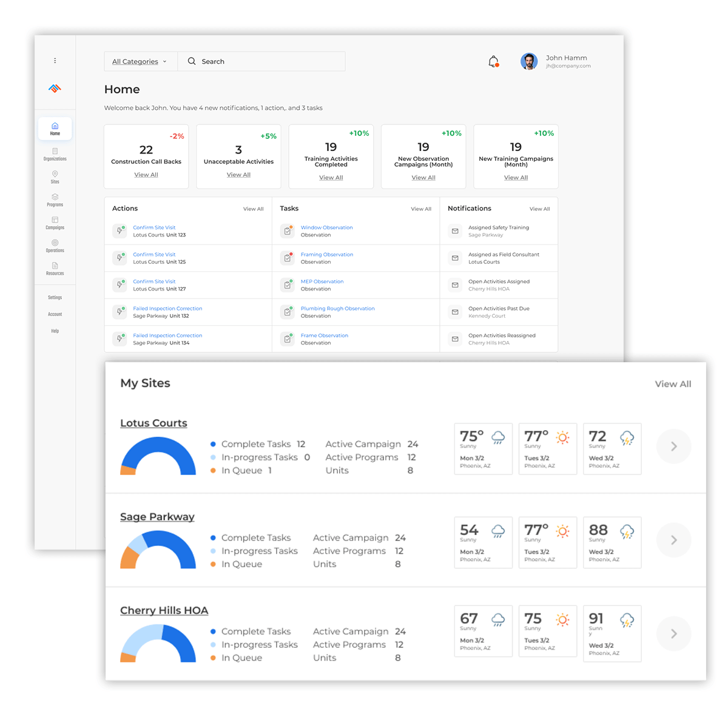
Task: Click View All in the Tasks panel
Action: coord(421,209)
